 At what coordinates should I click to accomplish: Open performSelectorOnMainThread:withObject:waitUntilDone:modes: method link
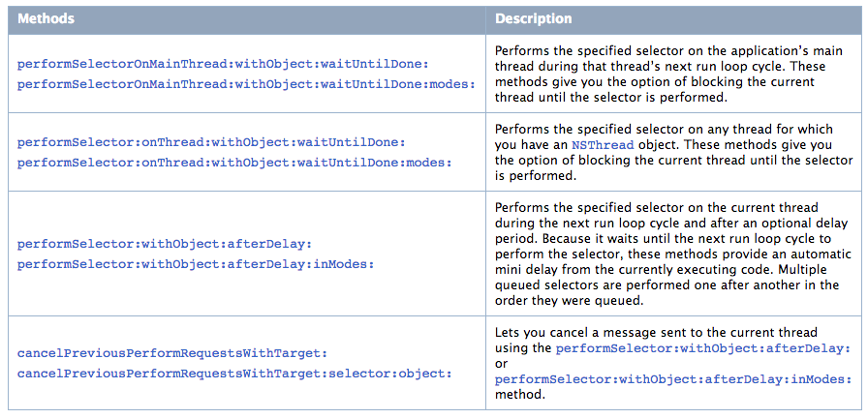tap(246, 83)
